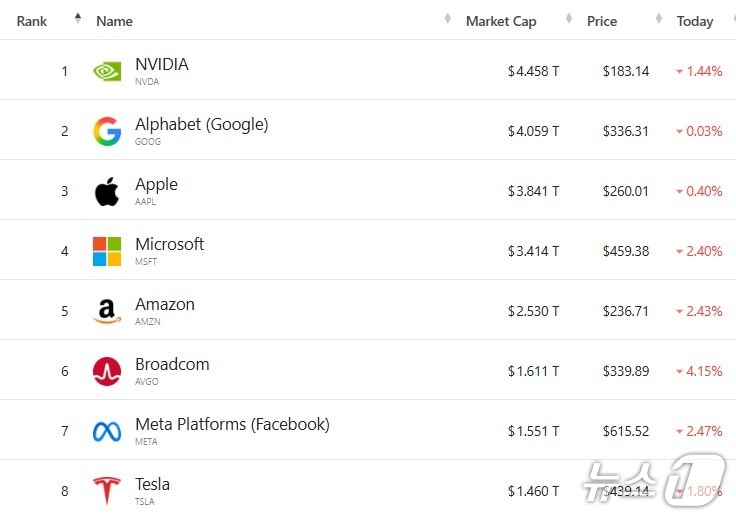Sort table by Rank column arrow
The image size is (736, 517).
pyautogui.click(x=78, y=19)
